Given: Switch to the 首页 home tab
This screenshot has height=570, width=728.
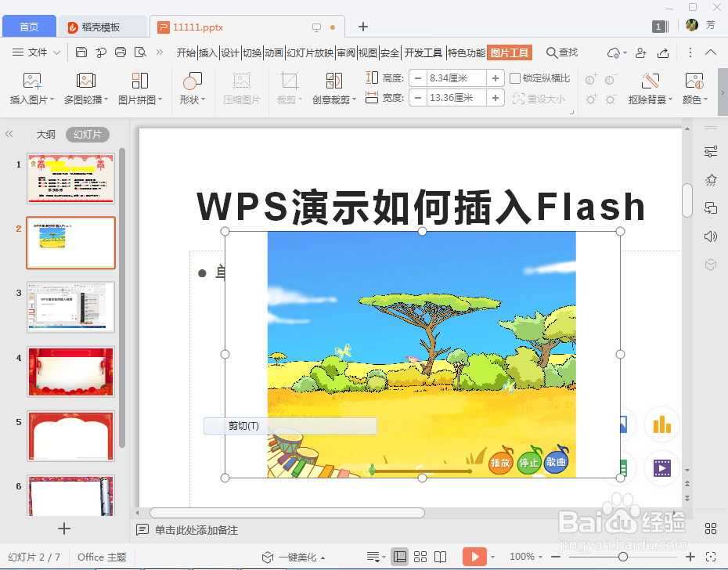Looking at the screenshot, I should coord(29,27).
